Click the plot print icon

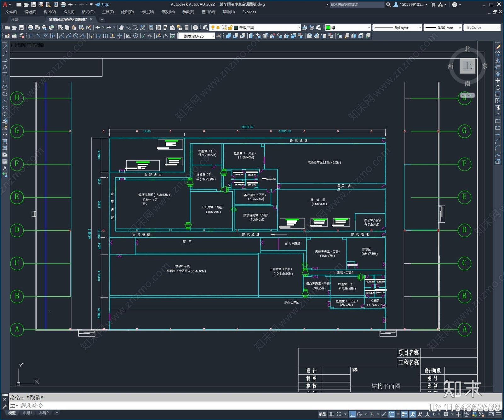[30, 28]
